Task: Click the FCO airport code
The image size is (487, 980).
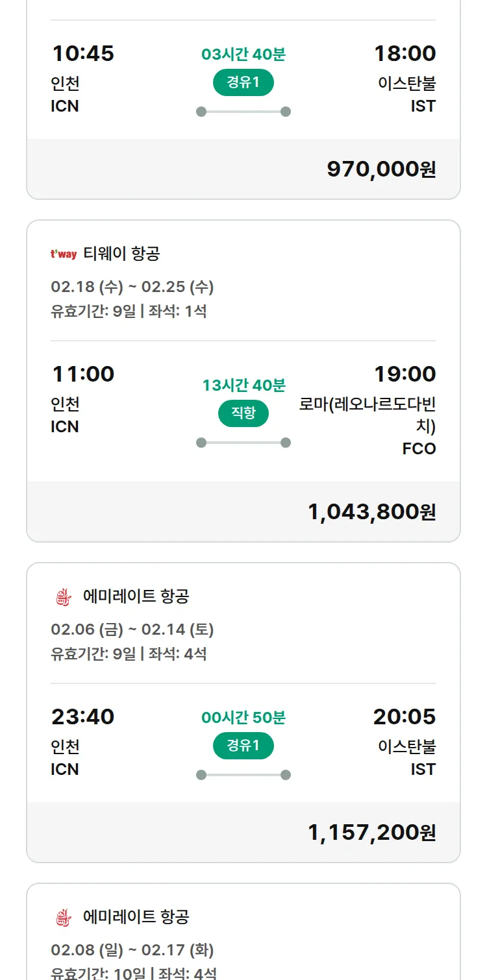Action: tap(419, 448)
